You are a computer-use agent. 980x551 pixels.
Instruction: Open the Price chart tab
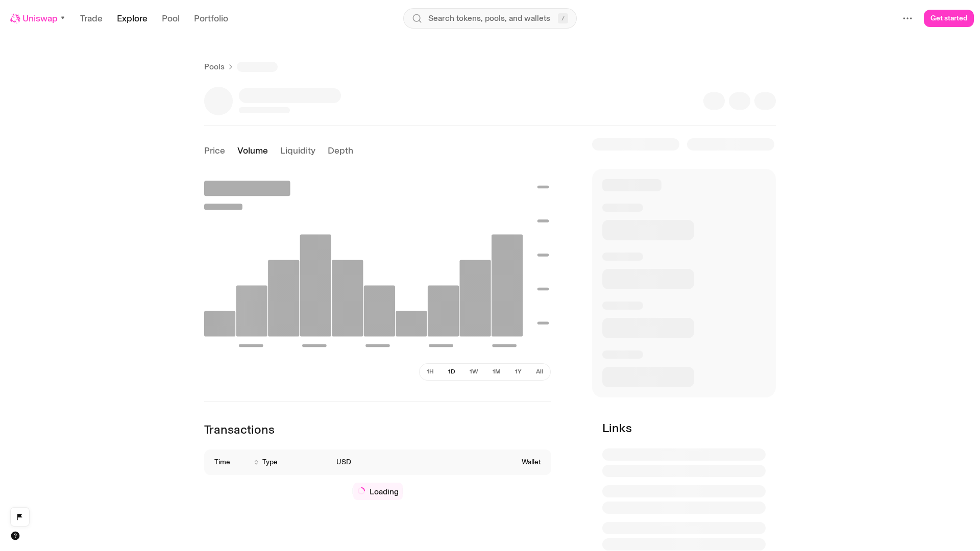[x=214, y=151]
